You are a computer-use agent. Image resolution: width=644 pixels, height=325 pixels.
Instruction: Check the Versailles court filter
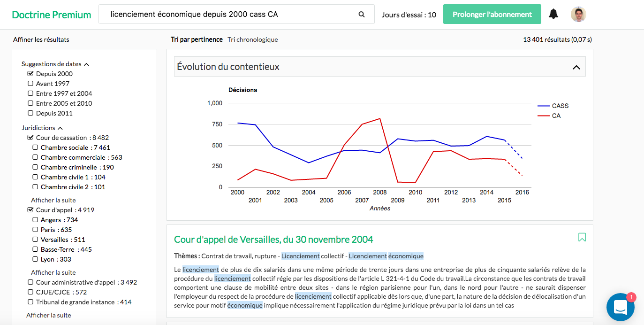[35, 240]
